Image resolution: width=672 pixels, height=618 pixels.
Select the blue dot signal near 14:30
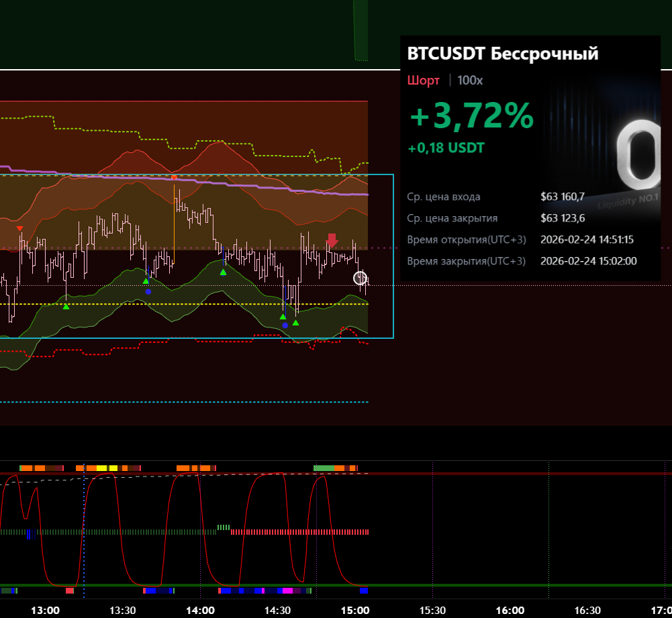(x=285, y=325)
